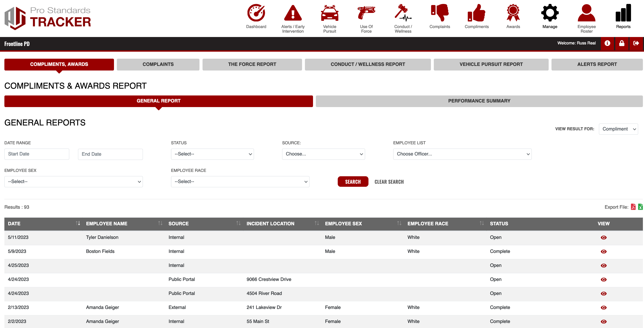Viewport: 644px width, 328px height.
Task: Open Alerts / Early Intervention warning icon
Action: 293,13
